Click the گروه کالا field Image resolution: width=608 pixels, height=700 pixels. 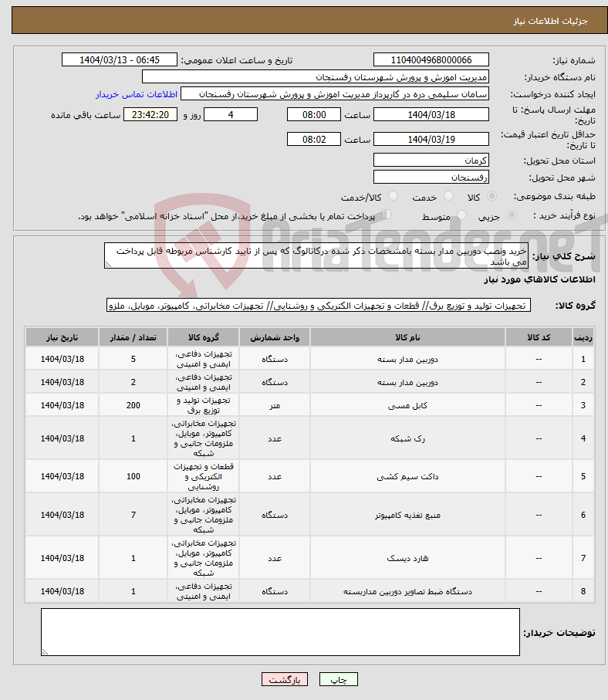point(319,306)
